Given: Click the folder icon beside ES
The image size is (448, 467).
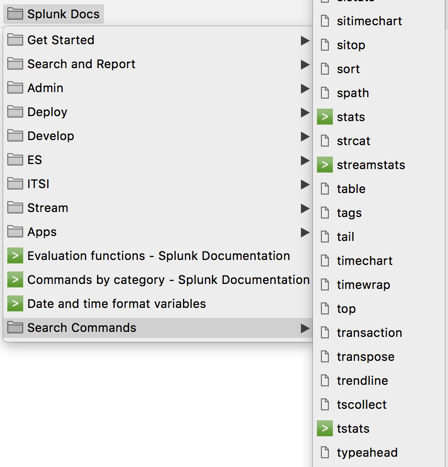Looking at the screenshot, I should tap(15, 160).
